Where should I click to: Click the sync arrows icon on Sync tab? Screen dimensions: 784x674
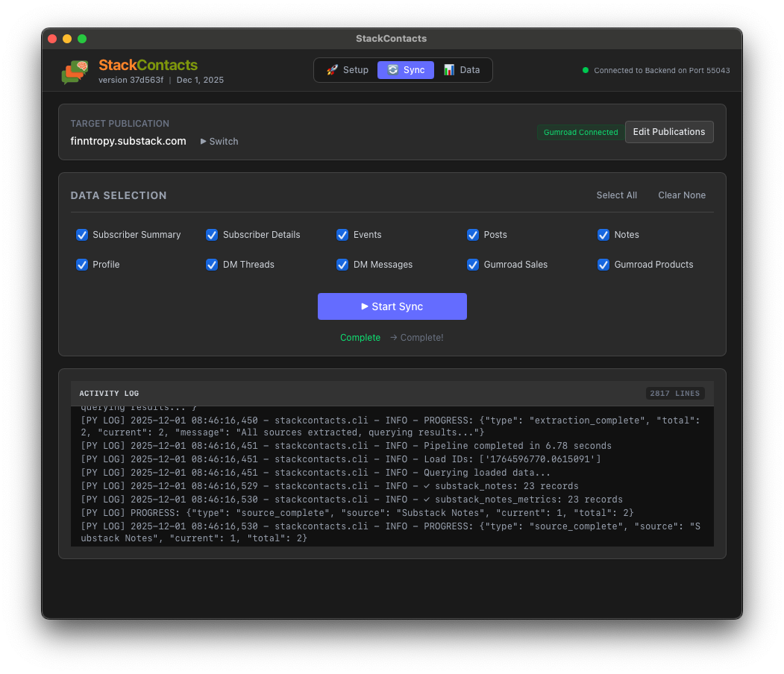click(x=393, y=70)
